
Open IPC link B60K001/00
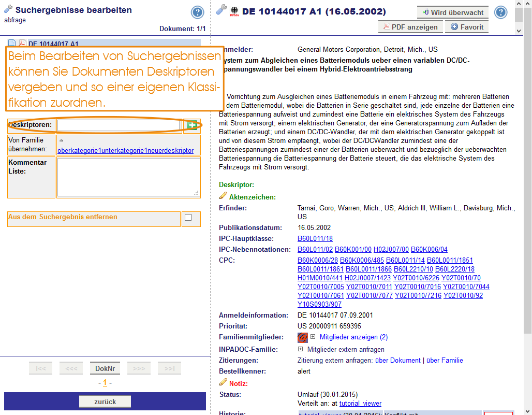(x=353, y=249)
